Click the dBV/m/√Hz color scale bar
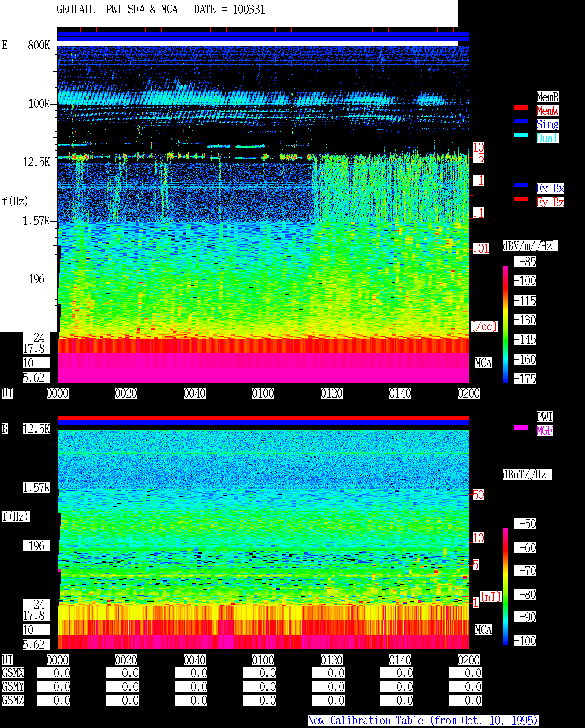The height and width of the screenshot is (728, 585). tap(505, 324)
